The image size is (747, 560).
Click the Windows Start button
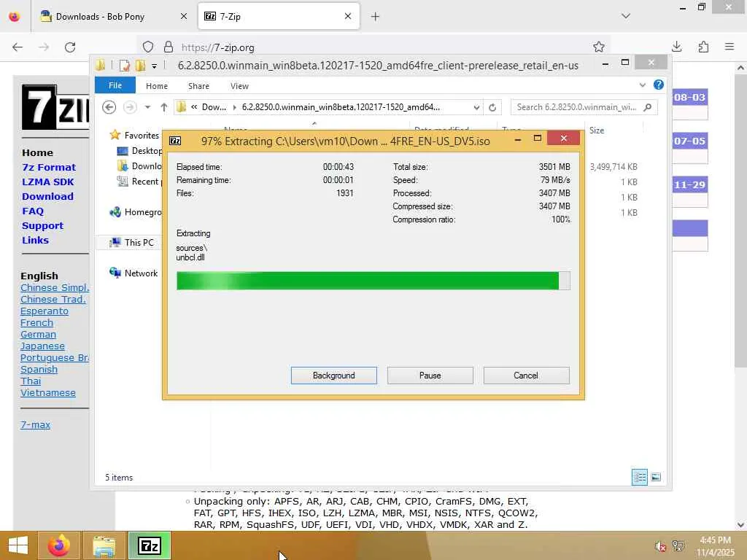tap(18, 545)
